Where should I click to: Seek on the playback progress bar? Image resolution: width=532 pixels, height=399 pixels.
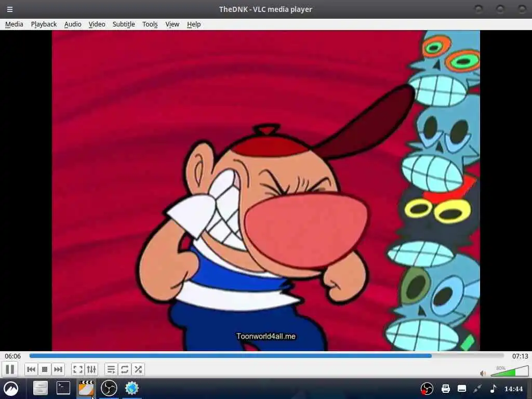pos(267,356)
